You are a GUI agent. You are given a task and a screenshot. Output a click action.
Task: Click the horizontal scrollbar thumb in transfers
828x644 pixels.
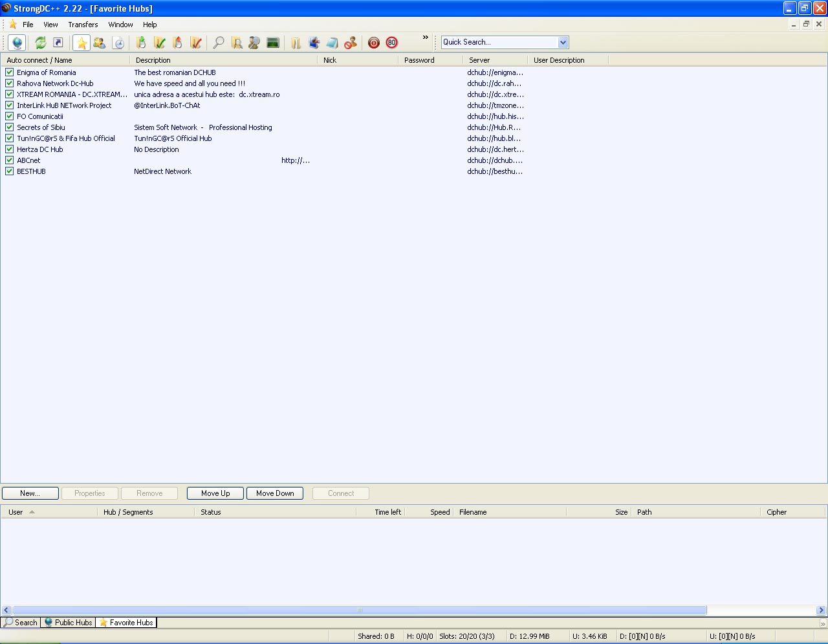[x=360, y=610]
